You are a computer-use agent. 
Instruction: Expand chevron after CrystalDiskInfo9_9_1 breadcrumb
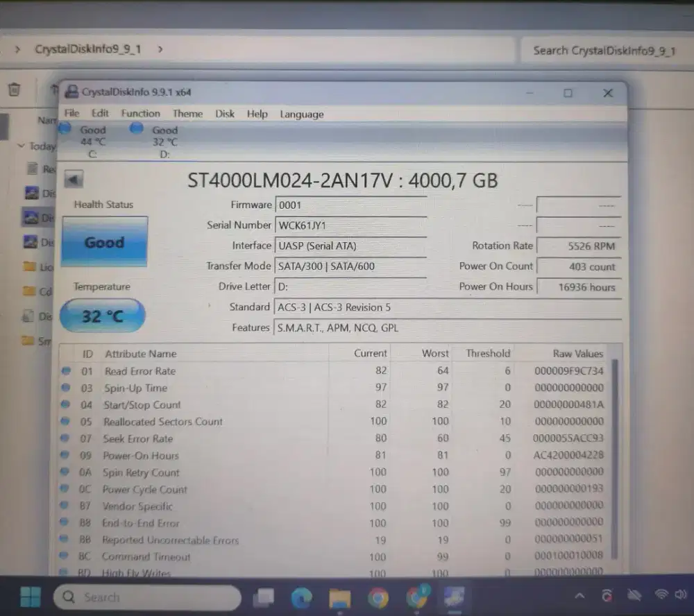click(160, 49)
